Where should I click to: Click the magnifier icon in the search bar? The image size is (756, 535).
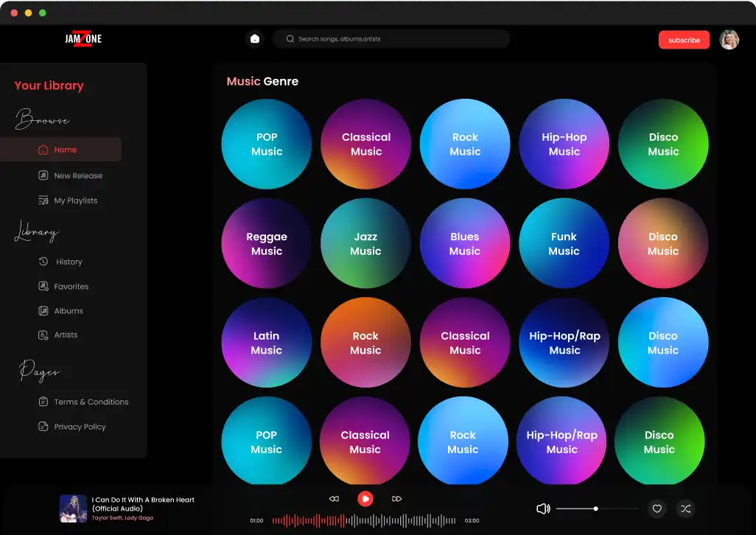[290, 39]
